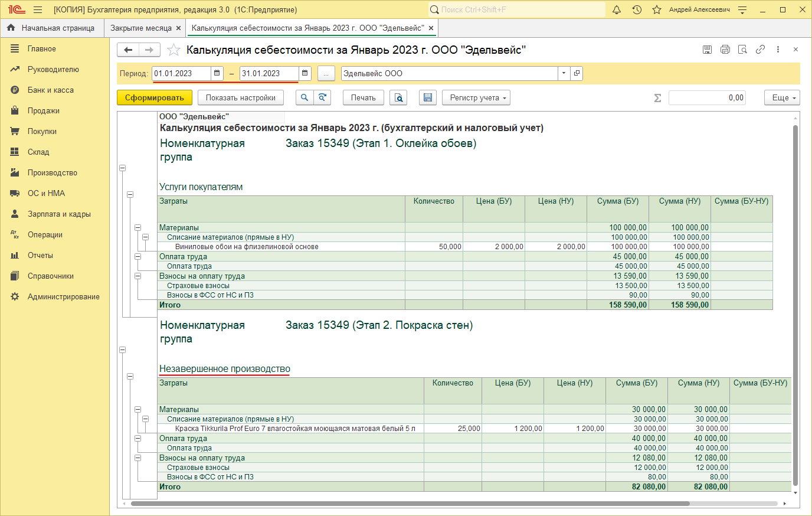Open user Андрей Алексеевич settings menu icon
This screenshot has height=516, width=812.
(743, 9)
